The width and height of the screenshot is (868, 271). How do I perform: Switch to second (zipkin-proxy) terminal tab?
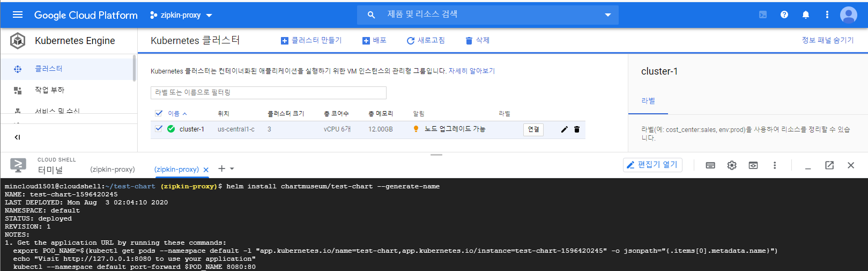[176, 169]
